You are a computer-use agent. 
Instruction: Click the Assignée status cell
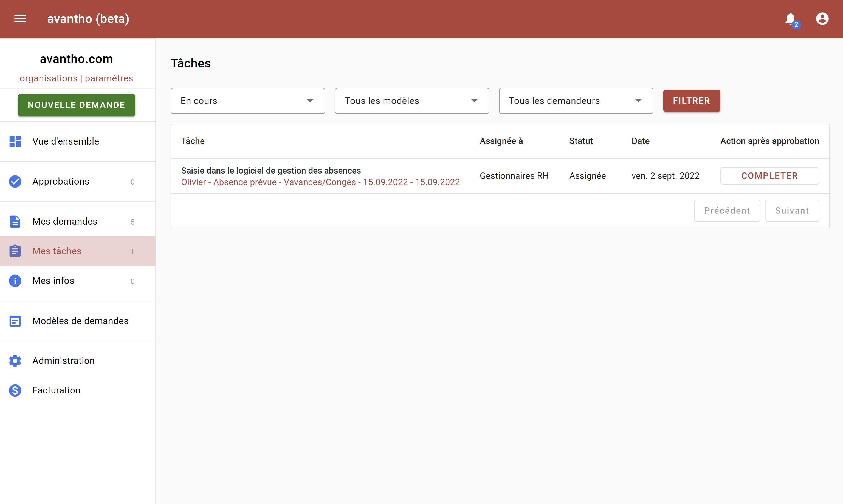[x=588, y=176]
